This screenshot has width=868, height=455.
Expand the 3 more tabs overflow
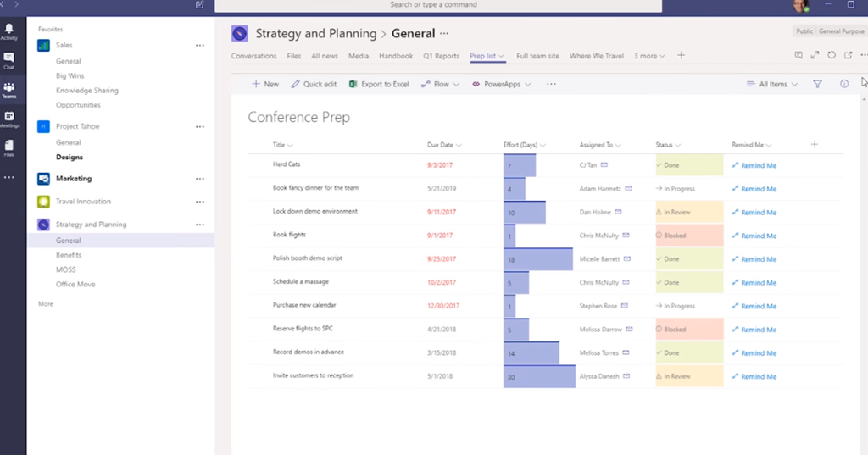coord(649,56)
